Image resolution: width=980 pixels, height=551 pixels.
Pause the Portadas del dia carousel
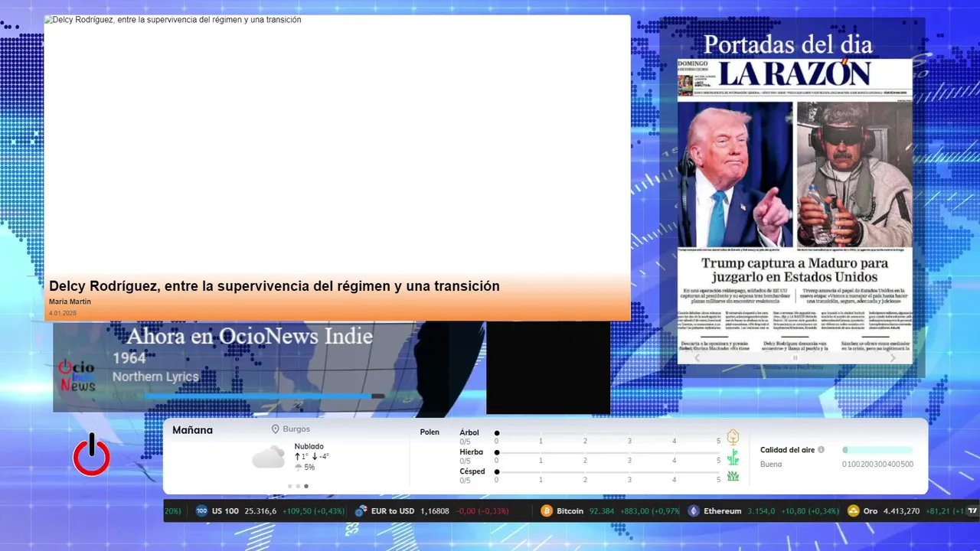tap(795, 357)
